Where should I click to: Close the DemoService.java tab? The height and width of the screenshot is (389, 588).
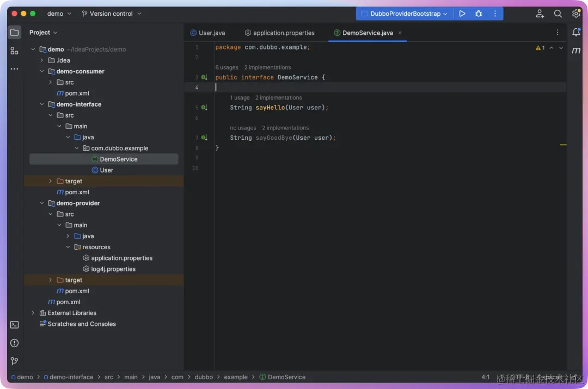(x=400, y=33)
